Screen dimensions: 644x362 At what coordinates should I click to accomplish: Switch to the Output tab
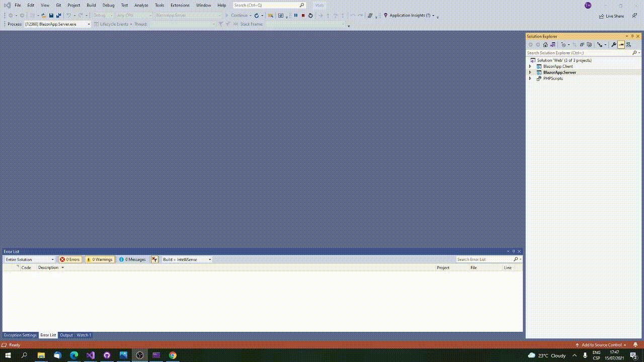(x=66, y=335)
